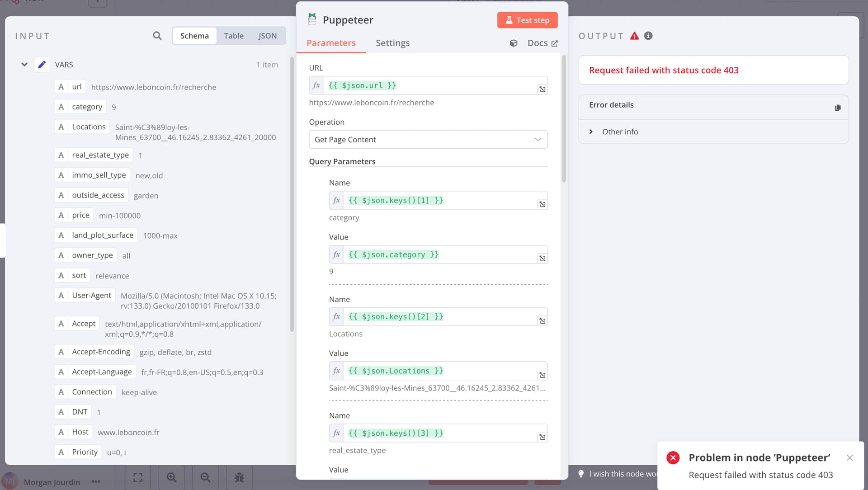Open the Parameters tab
868x490 pixels.
click(331, 43)
